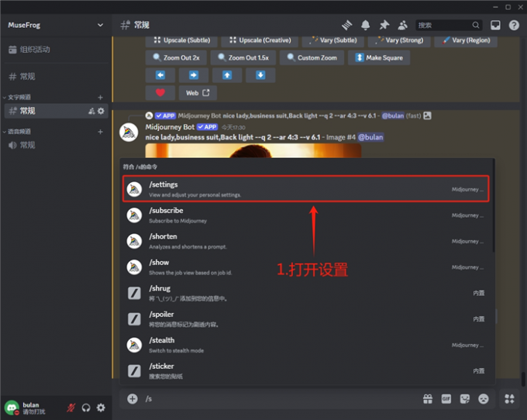Screen dimensions: 527x420
Task: Open the help question mark icon
Action: pos(514,26)
